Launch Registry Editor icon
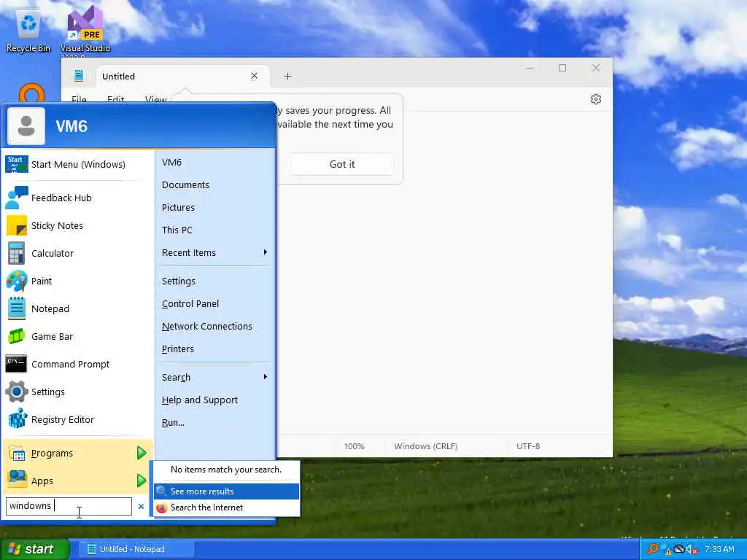This screenshot has width=747, height=560. coord(16,419)
